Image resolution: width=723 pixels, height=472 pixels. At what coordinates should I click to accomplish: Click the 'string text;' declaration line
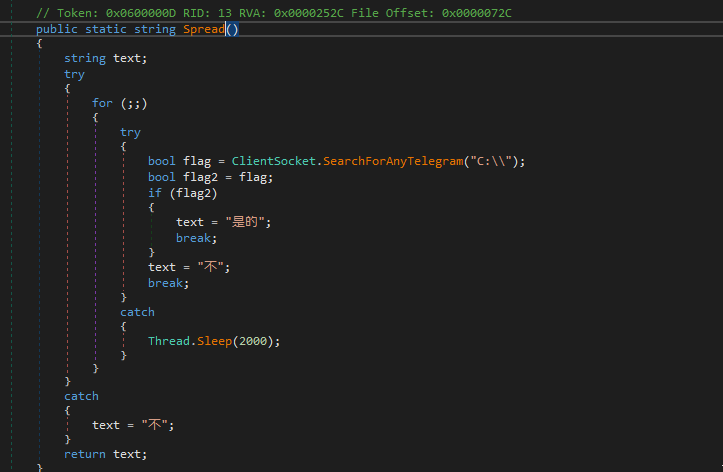106,58
